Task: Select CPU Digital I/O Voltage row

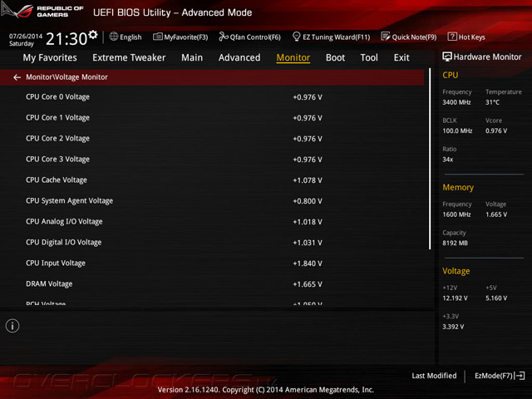Action: (212, 242)
